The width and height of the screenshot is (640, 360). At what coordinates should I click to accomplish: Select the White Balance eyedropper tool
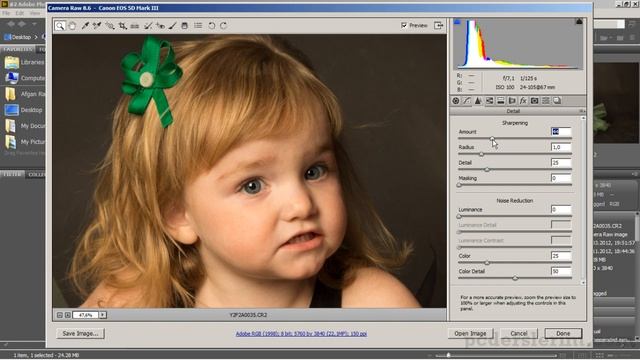pos(85,26)
